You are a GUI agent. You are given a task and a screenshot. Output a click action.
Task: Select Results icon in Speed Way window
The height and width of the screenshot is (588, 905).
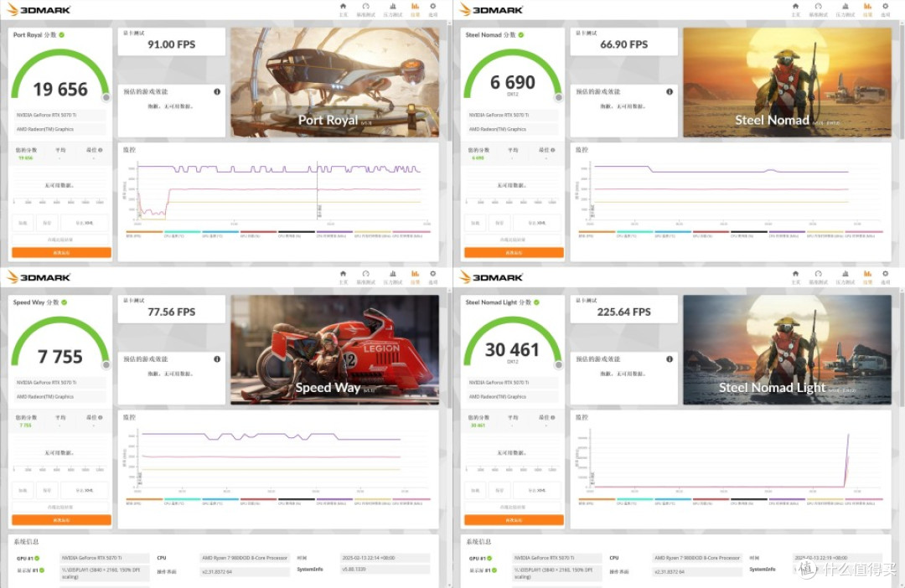tap(415, 274)
